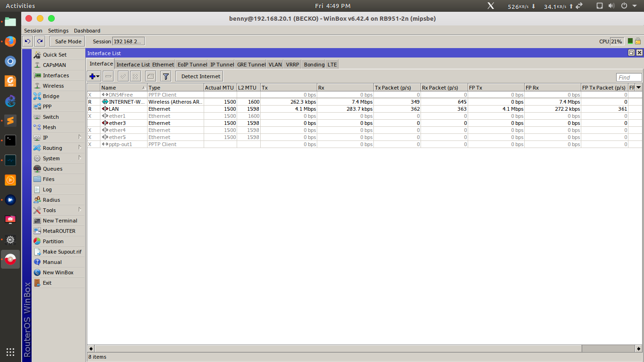Viewport: 644px width, 362px height.
Task: Click the Find search box
Action: tap(629, 77)
